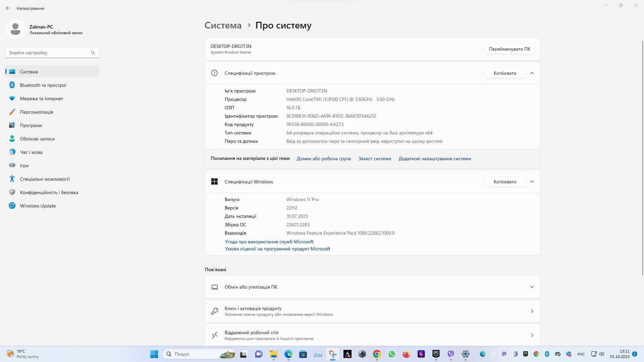Click the apps icon for Програми

tap(12, 125)
